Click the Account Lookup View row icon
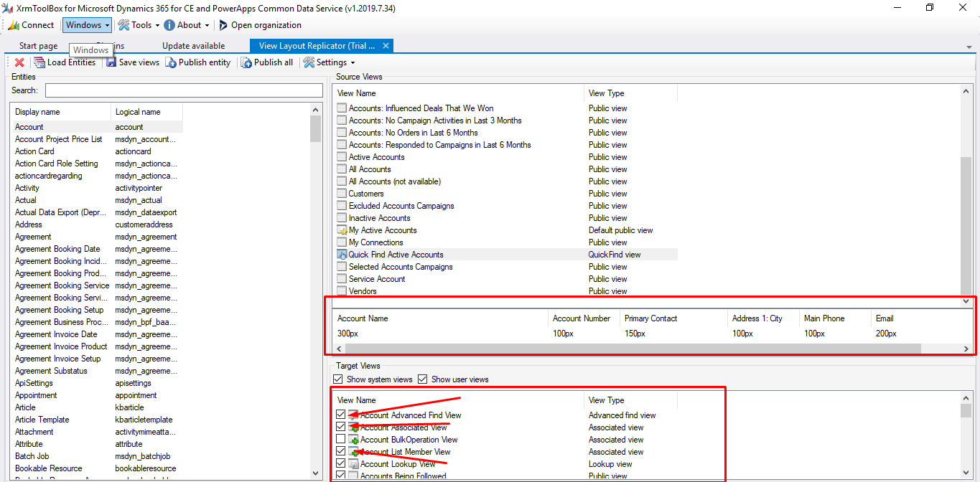Viewport: 980px width, 482px height. [x=353, y=464]
